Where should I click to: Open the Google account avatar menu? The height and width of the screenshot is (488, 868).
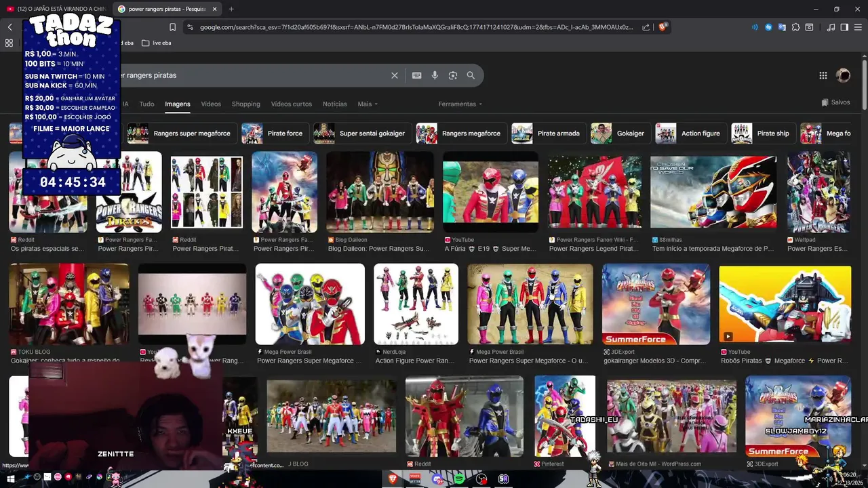click(843, 75)
